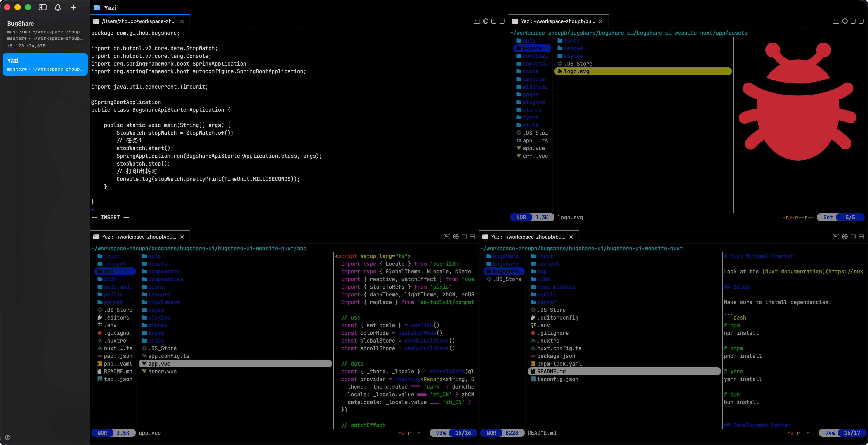Split bottom-left pane downward
Screen dimensions: 868x445
[x=472, y=237]
